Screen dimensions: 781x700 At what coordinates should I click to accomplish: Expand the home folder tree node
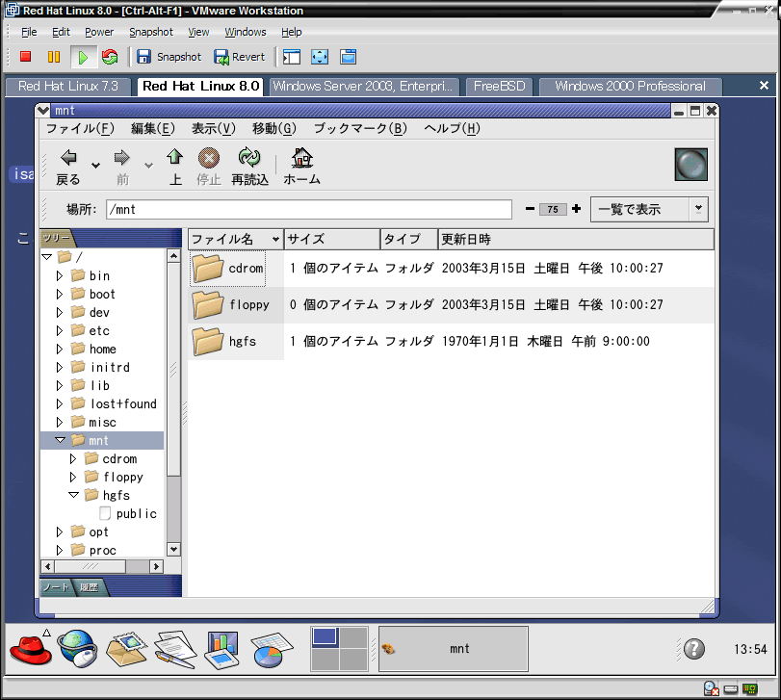click(60, 349)
